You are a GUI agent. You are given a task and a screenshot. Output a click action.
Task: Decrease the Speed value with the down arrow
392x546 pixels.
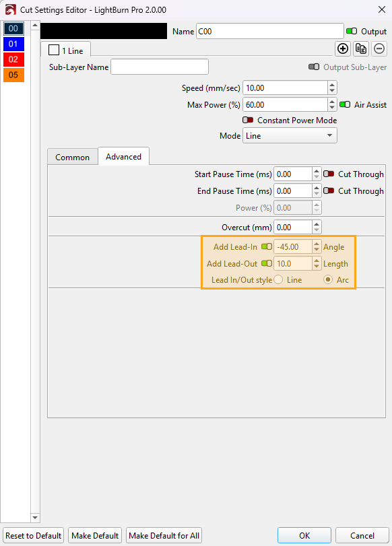coord(332,91)
